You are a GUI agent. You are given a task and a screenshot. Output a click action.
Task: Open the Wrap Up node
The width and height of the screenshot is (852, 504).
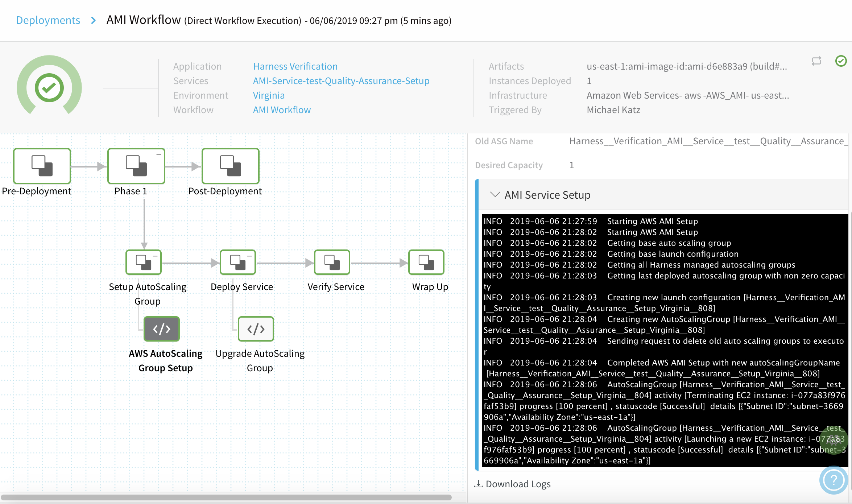[426, 262]
